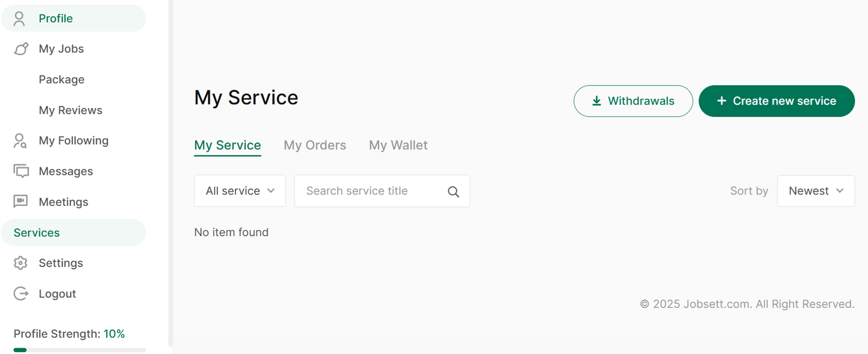Click the My Following user-search icon
This screenshot has width=868, height=354.
click(20, 141)
